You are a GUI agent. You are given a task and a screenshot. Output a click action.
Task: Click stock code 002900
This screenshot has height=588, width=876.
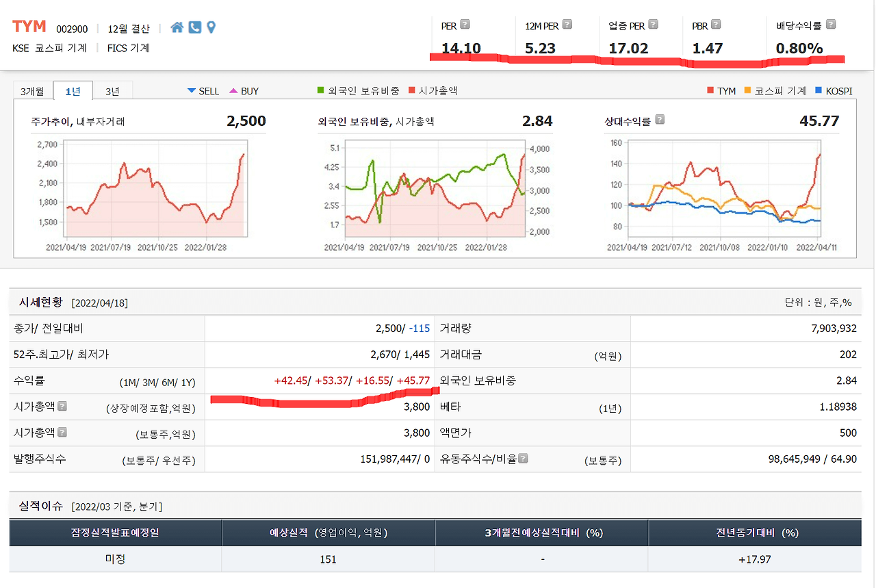[x=72, y=28]
